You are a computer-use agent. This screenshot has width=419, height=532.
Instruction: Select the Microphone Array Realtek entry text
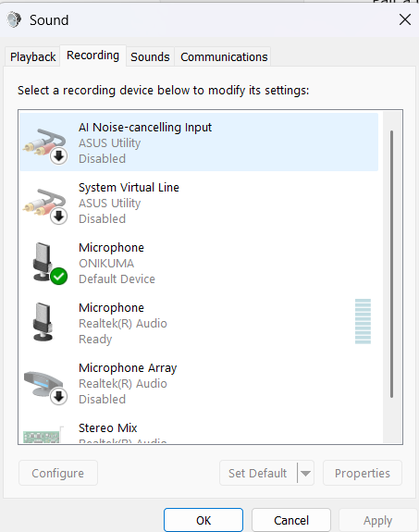tap(128, 383)
